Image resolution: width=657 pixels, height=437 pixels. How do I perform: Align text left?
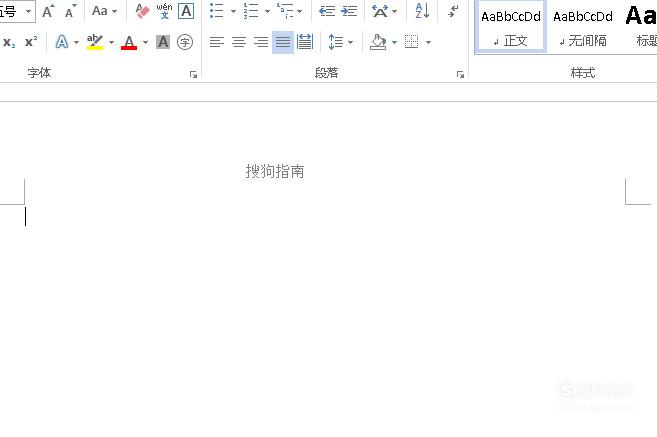pos(217,42)
